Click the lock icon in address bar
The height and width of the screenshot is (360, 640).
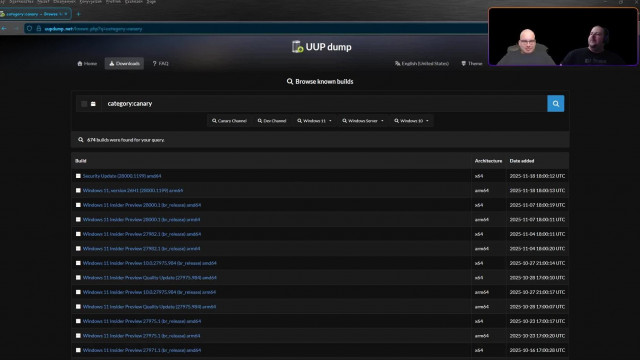pyautogui.click(x=39, y=29)
